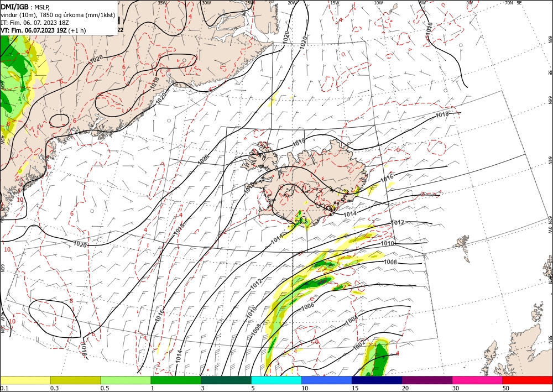
Task: Choose the purple 20–30 legend swatch
Action: (427, 380)
